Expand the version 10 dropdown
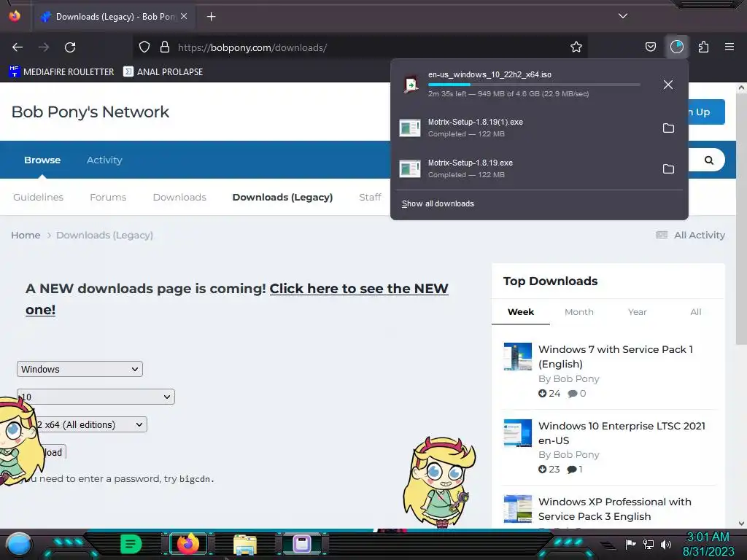 (x=96, y=397)
